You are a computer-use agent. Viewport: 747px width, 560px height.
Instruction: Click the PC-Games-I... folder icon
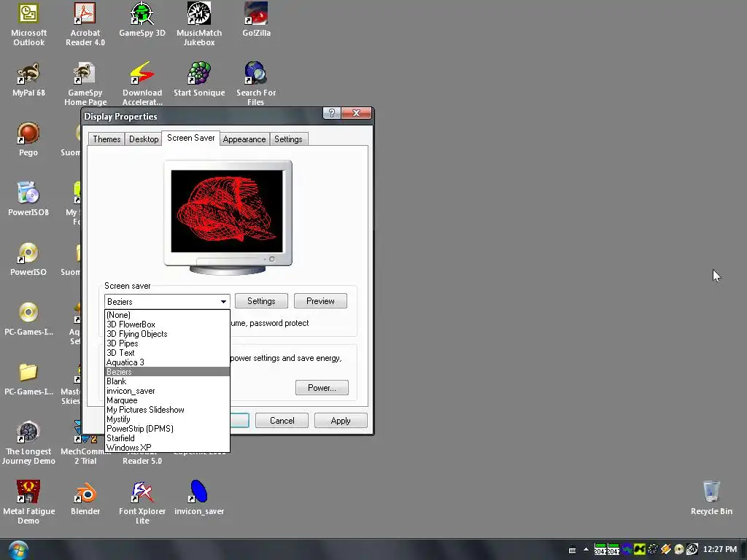tap(28, 379)
